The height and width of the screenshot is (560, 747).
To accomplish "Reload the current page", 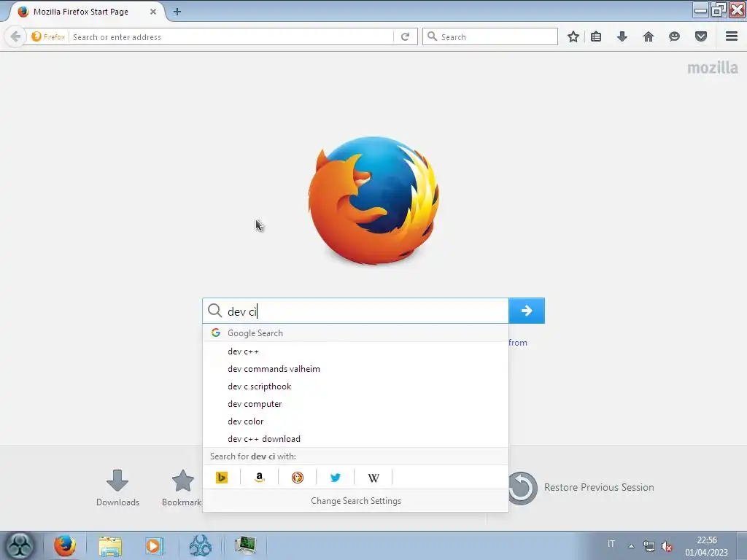I will click(406, 36).
